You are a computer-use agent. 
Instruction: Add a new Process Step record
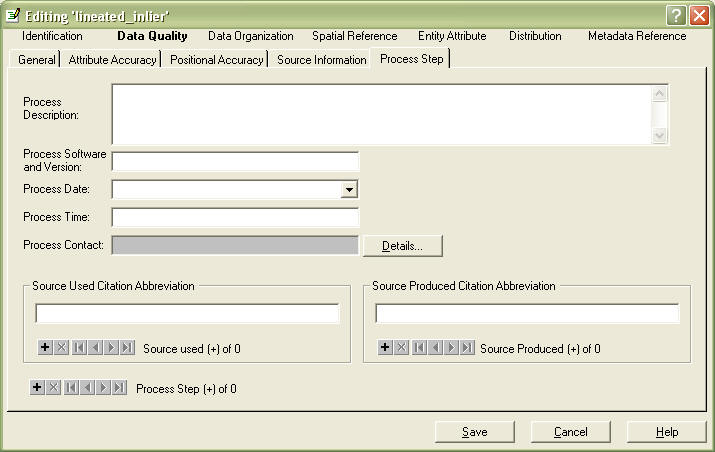37,388
